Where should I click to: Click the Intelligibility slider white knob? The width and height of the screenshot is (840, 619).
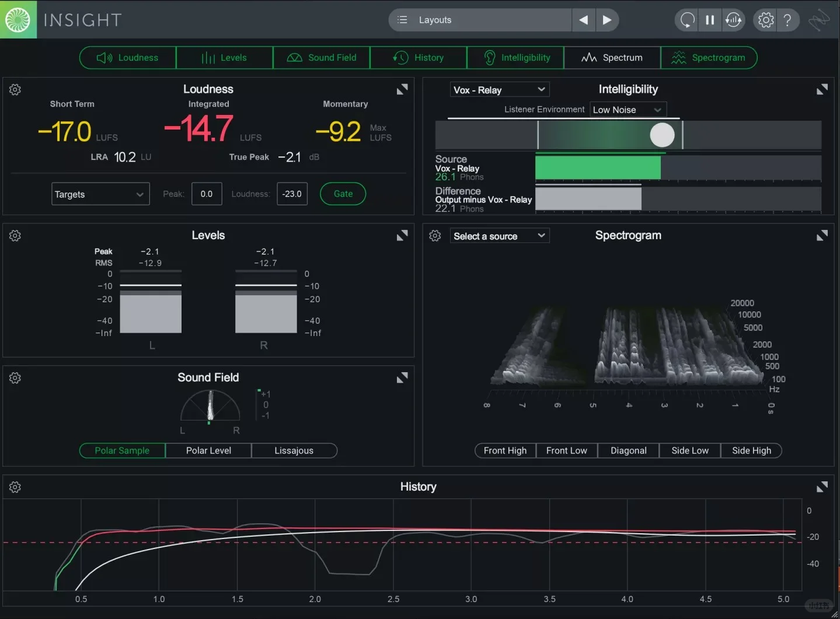click(x=662, y=135)
